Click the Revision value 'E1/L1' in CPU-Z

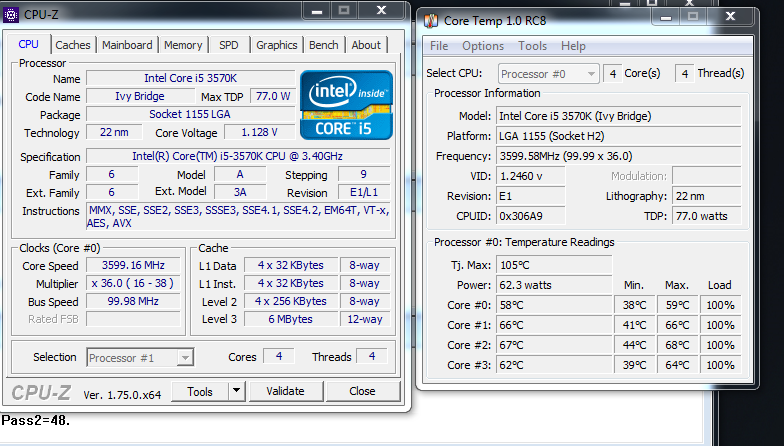(x=364, y=192)
